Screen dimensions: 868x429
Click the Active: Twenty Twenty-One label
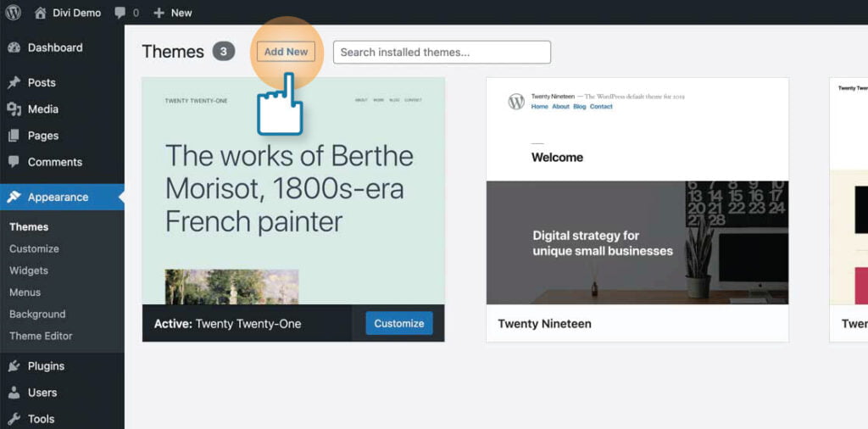[x=227, y=324]
